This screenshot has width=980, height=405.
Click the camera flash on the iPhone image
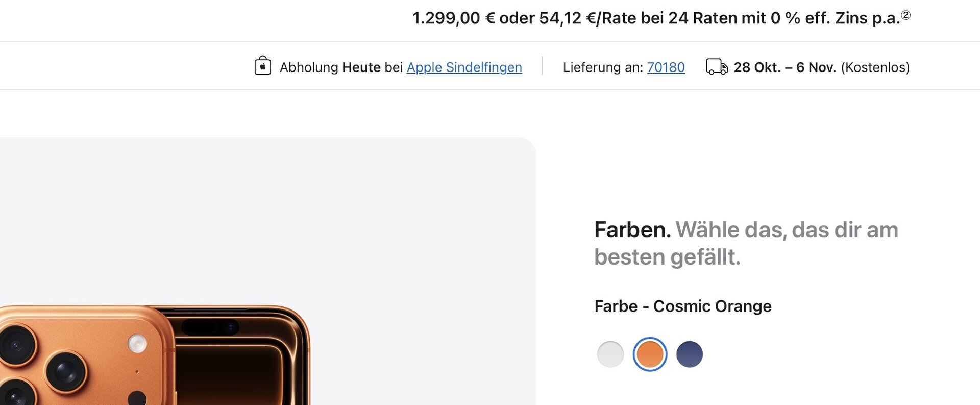[137, 343]
